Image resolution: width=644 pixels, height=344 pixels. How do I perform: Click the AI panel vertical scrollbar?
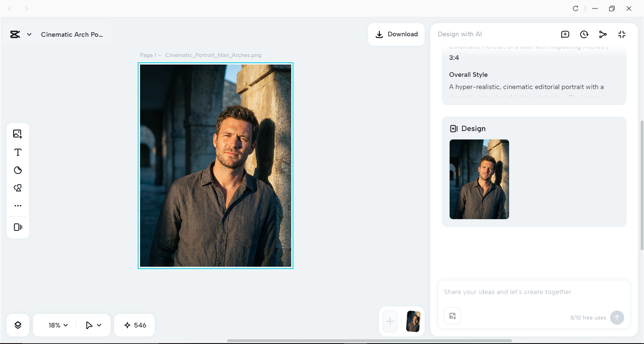(641, 185)
